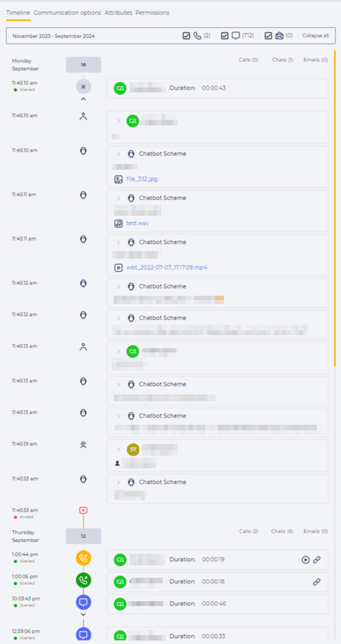Click the agent icon at 11:45:19 am

(x=83, y=444)
